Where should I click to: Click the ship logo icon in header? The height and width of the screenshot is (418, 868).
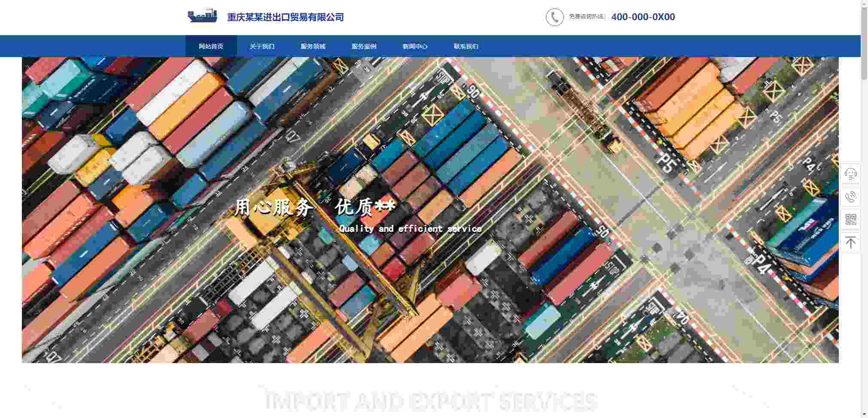[x=202, y=15]
